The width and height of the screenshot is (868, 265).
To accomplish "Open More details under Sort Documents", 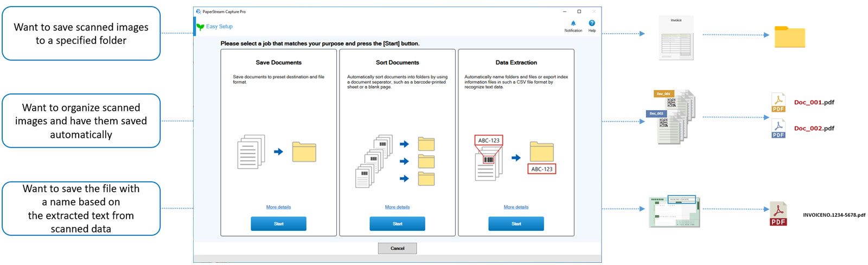I will coord(397,207).
